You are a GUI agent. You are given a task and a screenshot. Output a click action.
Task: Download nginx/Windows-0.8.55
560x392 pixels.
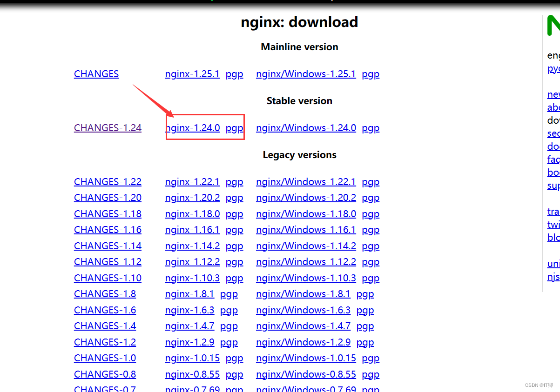pos(306,374)
